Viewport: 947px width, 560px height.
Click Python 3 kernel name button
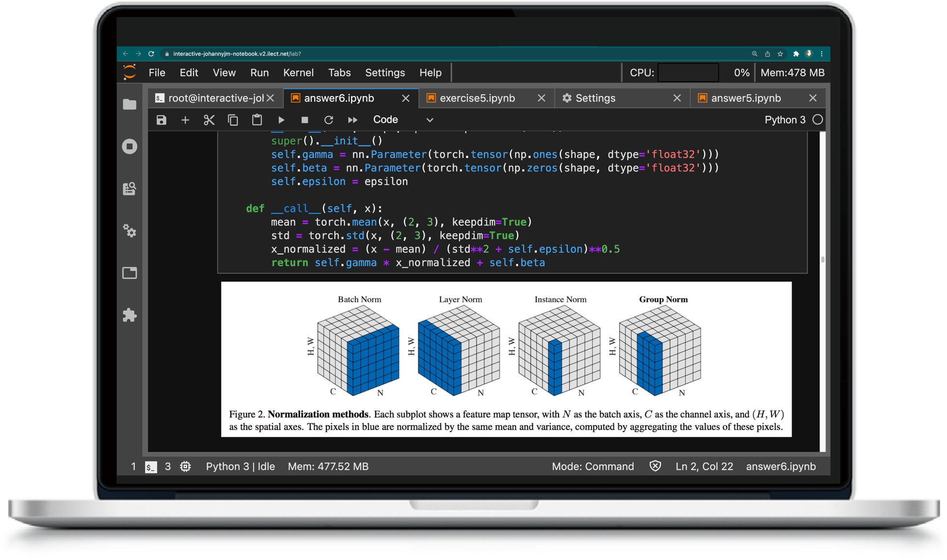785,120
